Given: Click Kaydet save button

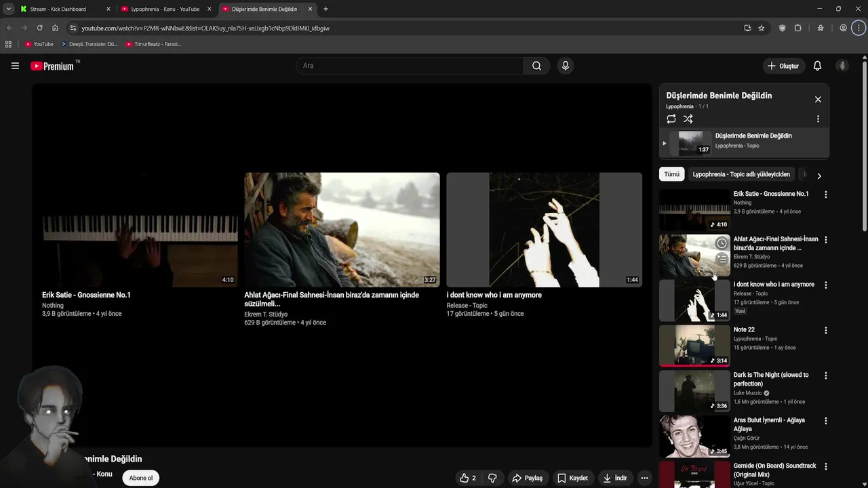Looking at the screenshot, I should tap(573, 478).
